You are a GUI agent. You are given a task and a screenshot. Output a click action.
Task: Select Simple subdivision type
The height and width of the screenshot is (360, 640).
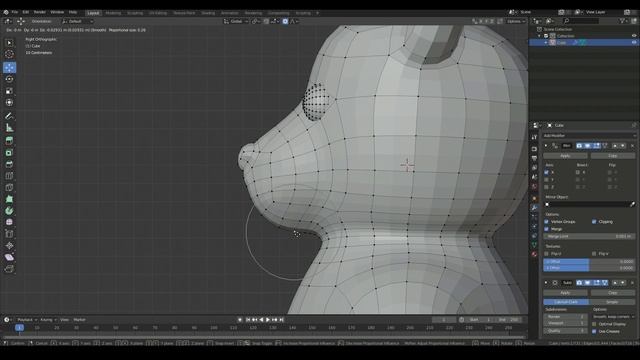(612, 302)
